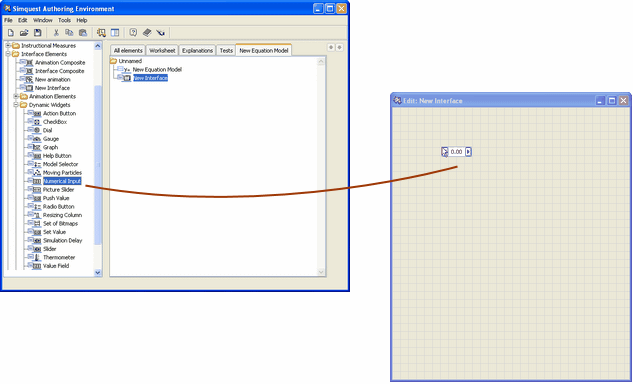
Task: Click the Copy toolbar icon
Action: point(69,33)
